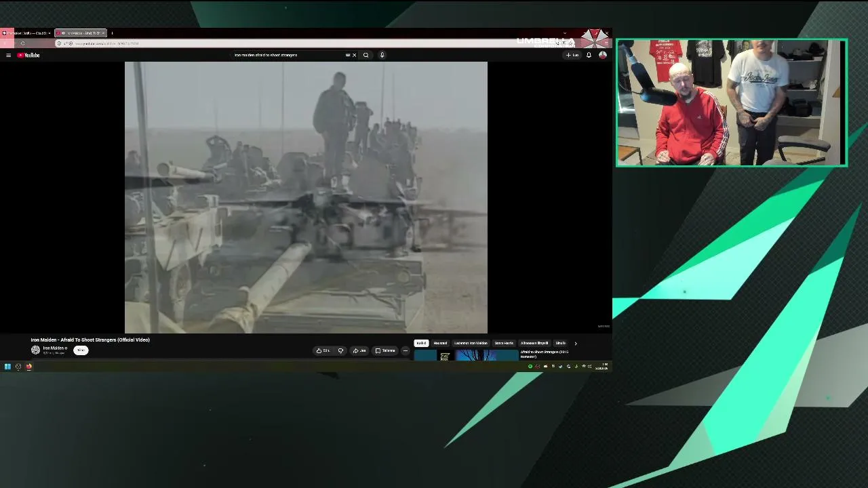Submit search with the magnifier button
The width and height of the screenshot is (868, 488).
[366, 55]
